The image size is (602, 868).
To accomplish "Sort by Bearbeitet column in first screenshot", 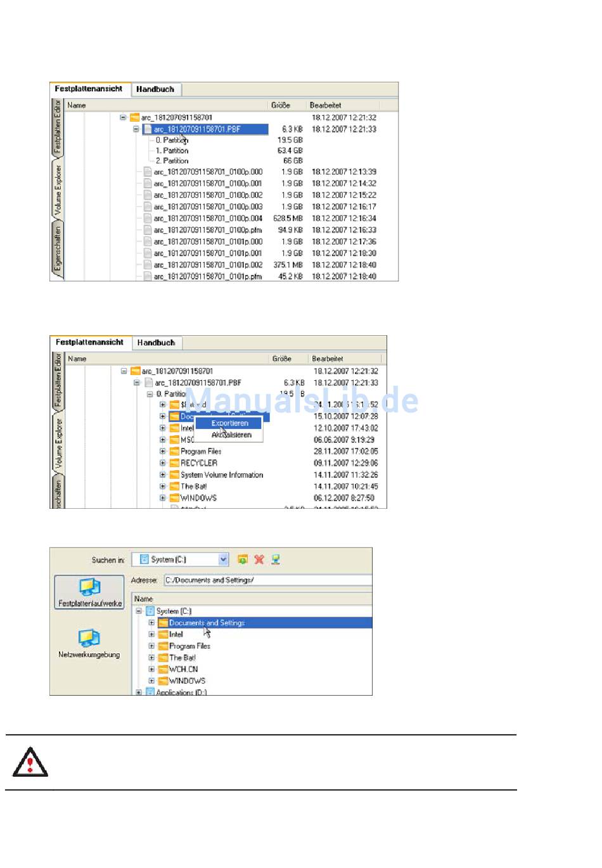I will pyautogui.click(x=343, y=105).
